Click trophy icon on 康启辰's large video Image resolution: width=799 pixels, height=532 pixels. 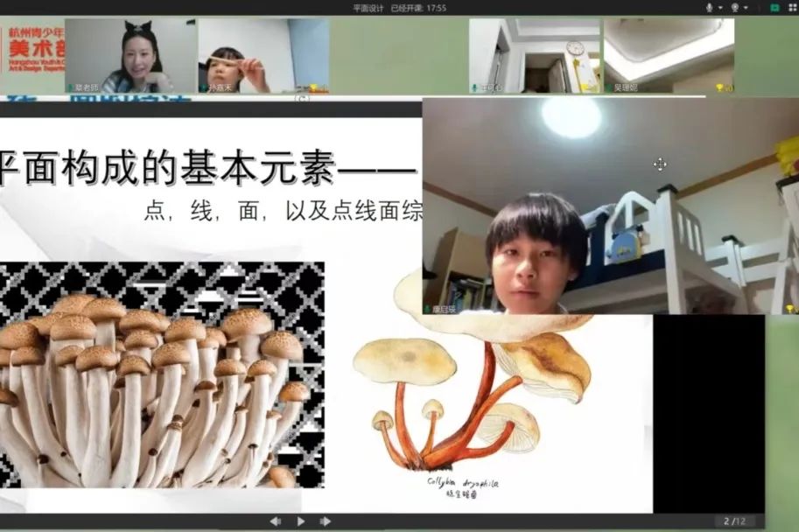[789, 308]
